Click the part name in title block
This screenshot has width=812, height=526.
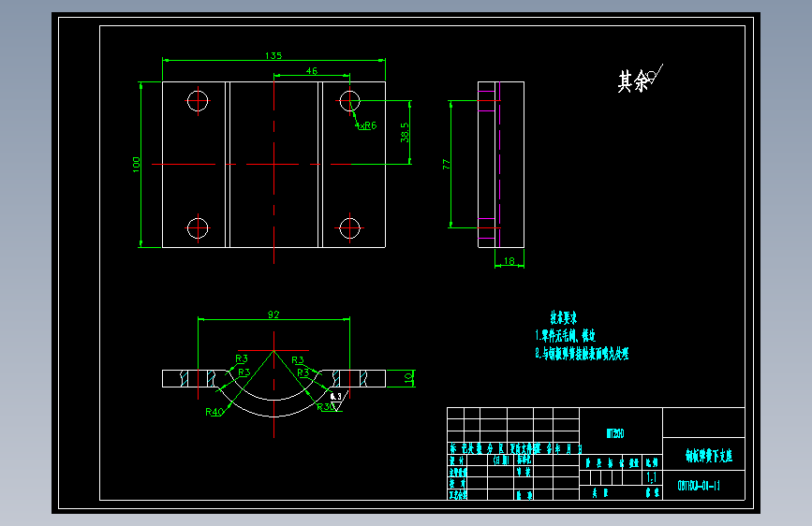(709, 456)
